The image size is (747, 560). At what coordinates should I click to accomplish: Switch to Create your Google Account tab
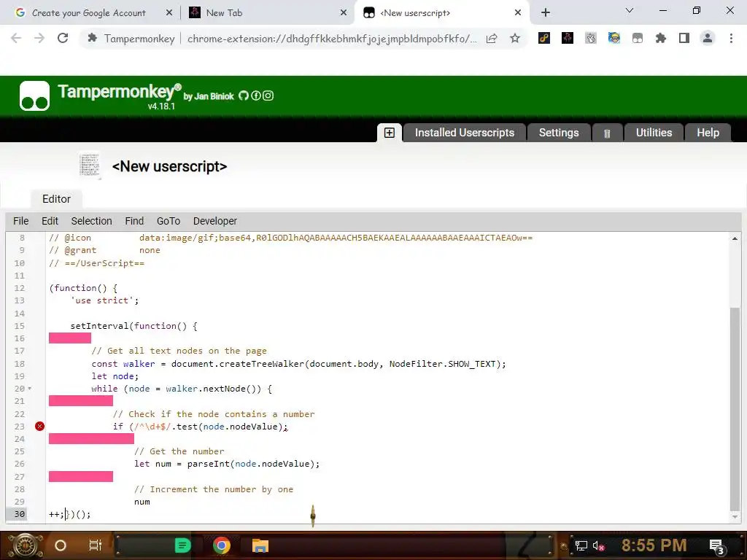point(89,13)
